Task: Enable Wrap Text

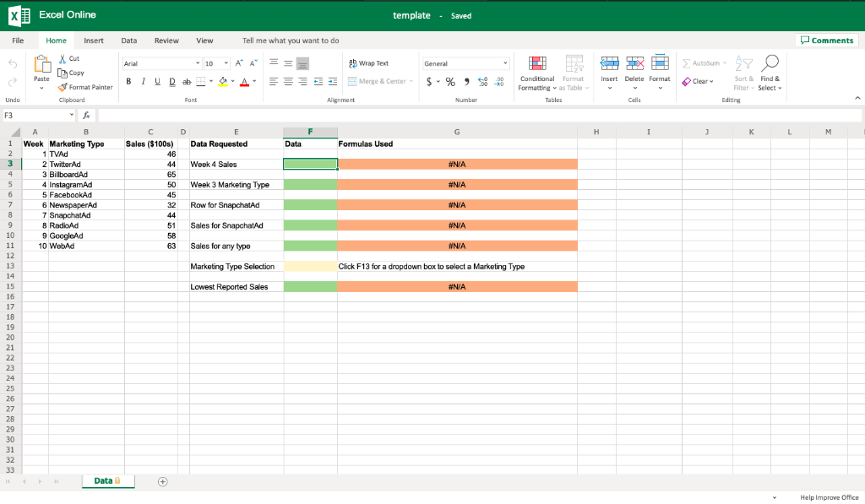Action: coord(368,63)
